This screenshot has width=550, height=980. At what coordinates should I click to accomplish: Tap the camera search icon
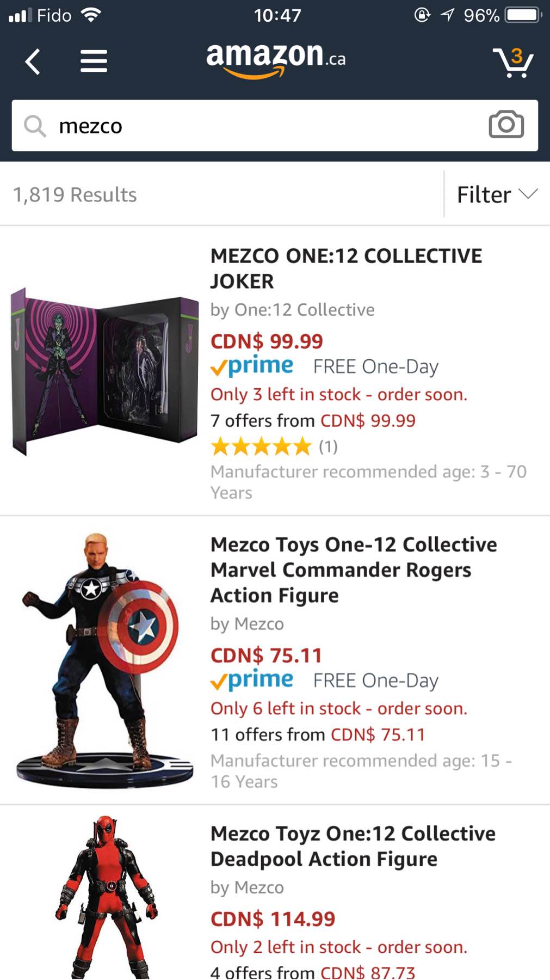[506, 125]
